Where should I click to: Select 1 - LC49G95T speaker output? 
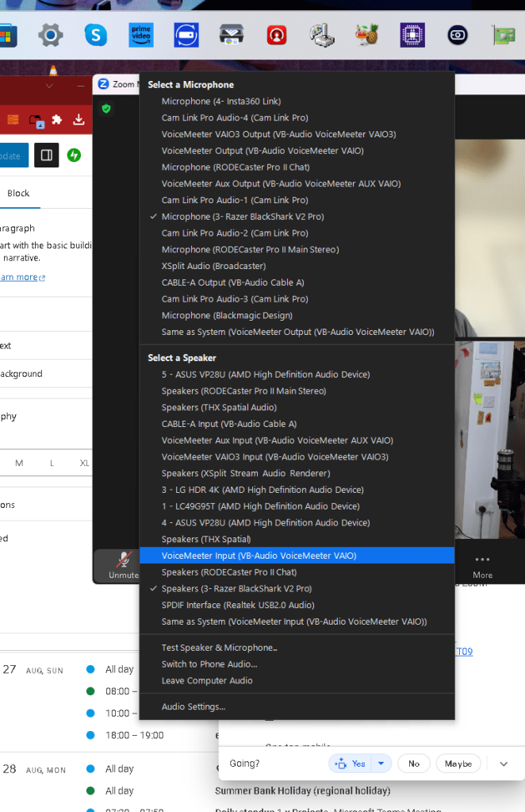click(297, 506)
